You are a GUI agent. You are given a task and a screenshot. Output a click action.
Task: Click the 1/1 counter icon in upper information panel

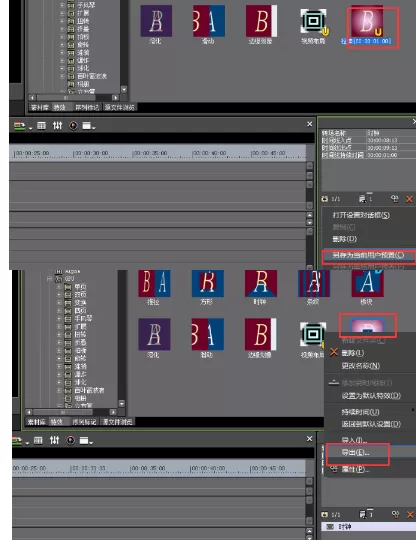point(325,199)
